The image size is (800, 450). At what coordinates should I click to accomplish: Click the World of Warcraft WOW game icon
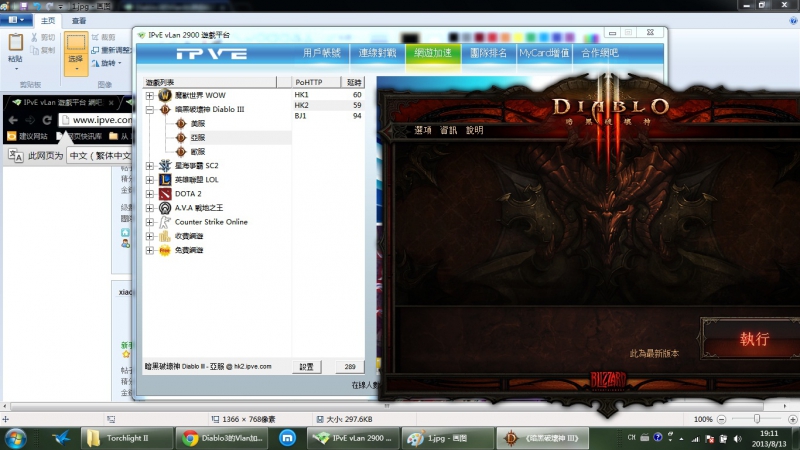point(165,95)
